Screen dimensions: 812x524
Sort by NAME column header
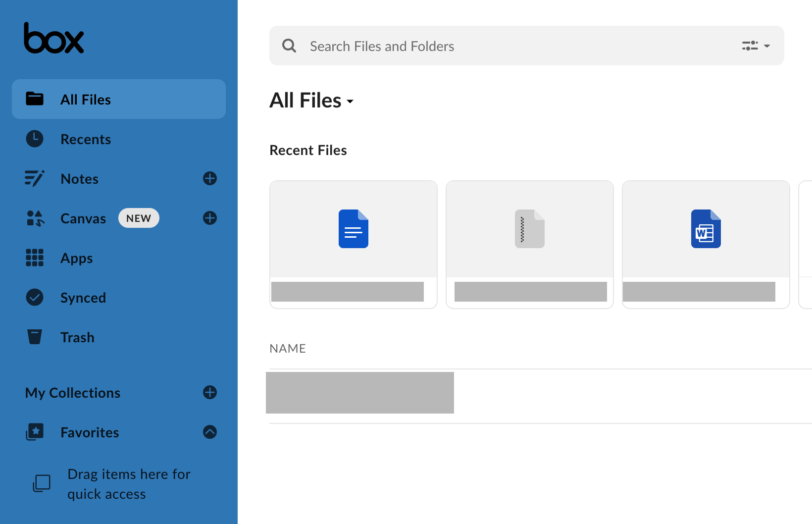(288, 348)
